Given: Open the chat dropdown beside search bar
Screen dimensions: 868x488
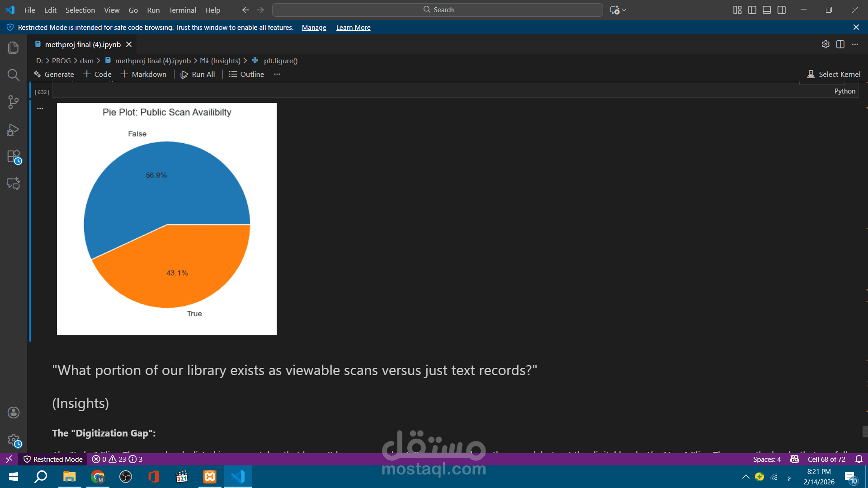Looking at the screenshot, I should [x=624, y=10].
